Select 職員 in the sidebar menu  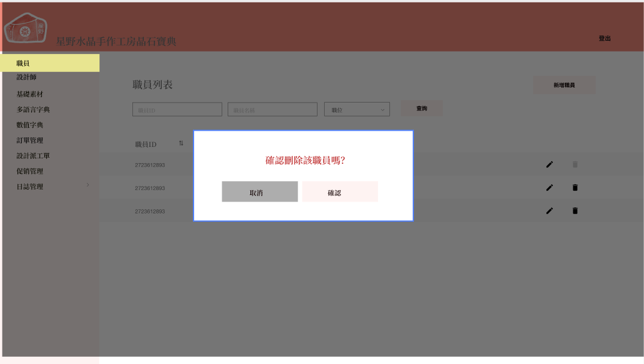50,63
